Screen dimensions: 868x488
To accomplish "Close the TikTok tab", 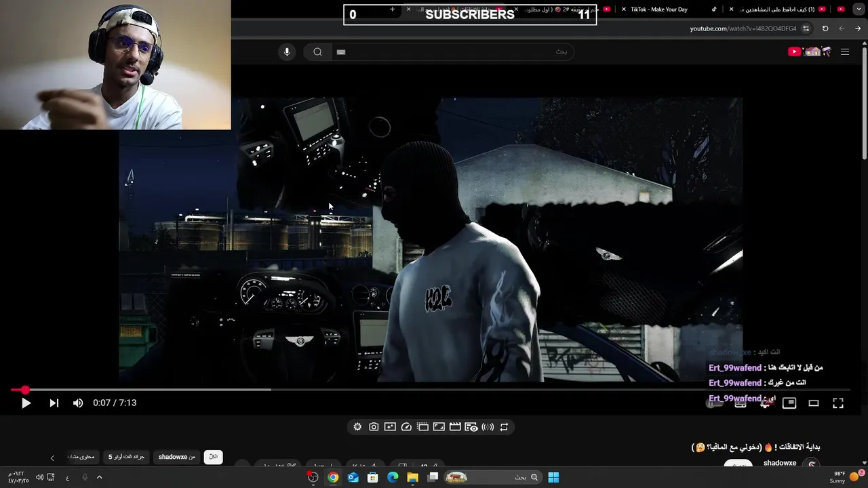I will (x=624, y=9).
